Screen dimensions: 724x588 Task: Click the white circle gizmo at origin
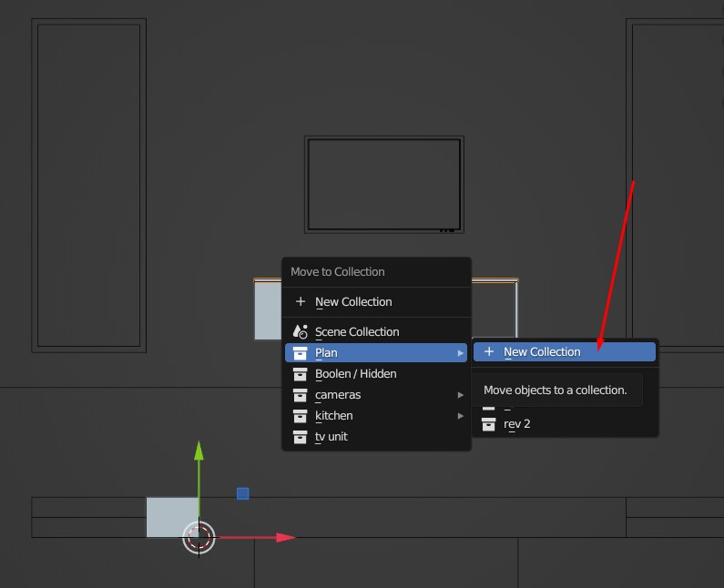[199, 537]
